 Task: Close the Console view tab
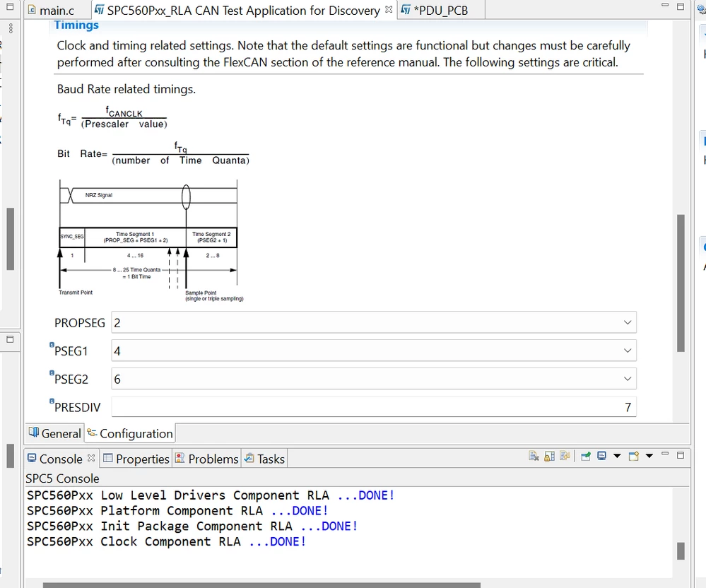click(x=91, y=458)
